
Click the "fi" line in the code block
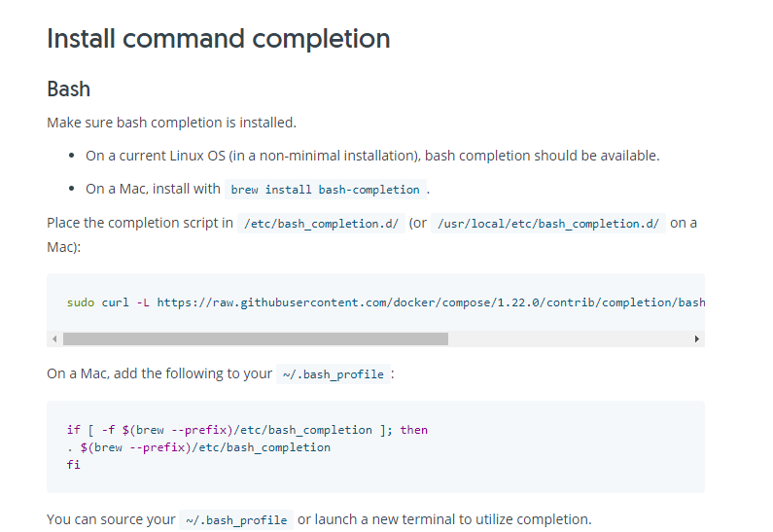pyautogui.click(x=73, y=465)
